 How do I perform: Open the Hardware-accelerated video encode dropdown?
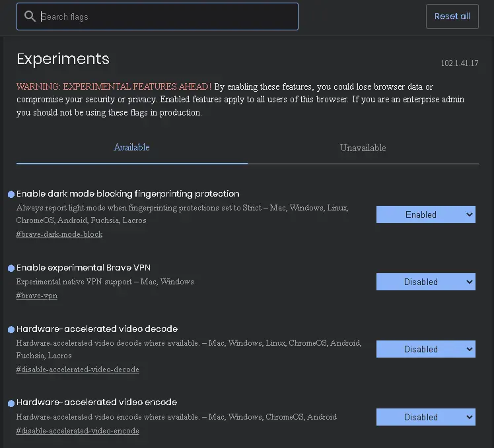(x=425, y=417)
